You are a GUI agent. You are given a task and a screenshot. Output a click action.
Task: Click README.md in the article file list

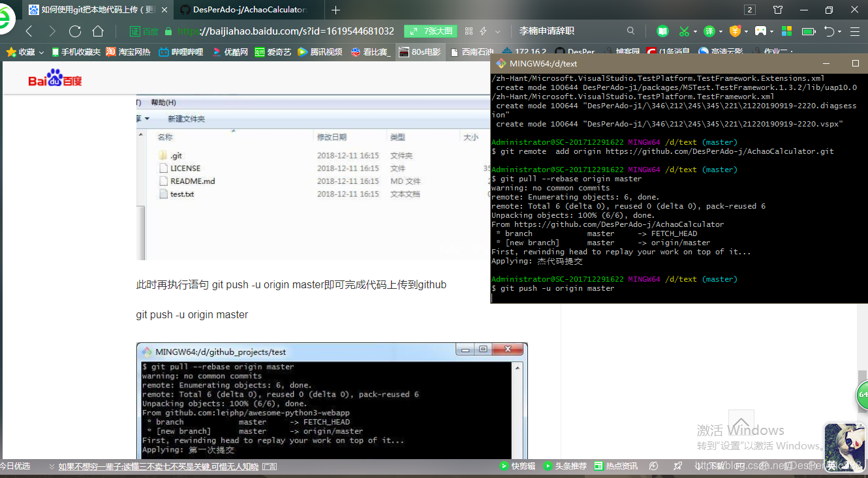pos(187,181)
